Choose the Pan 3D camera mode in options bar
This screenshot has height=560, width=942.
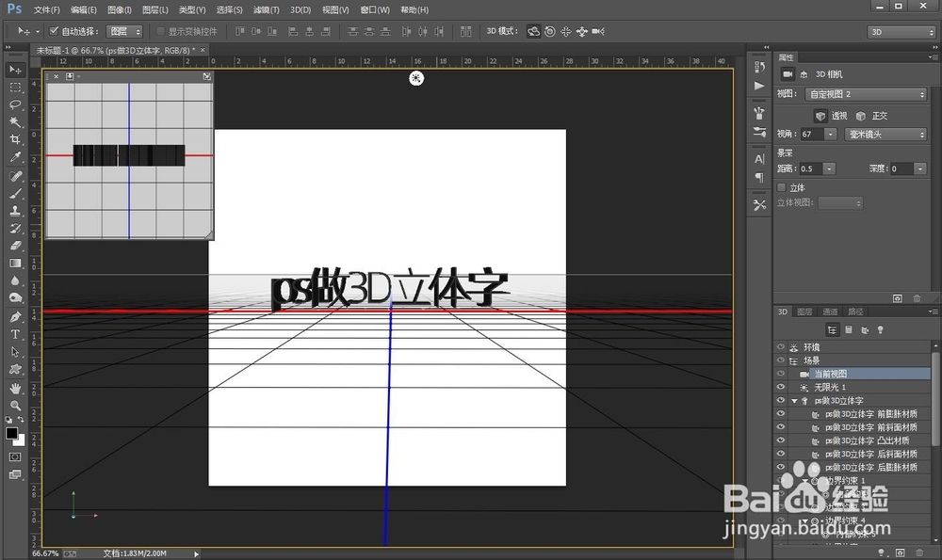click(566, 31)
